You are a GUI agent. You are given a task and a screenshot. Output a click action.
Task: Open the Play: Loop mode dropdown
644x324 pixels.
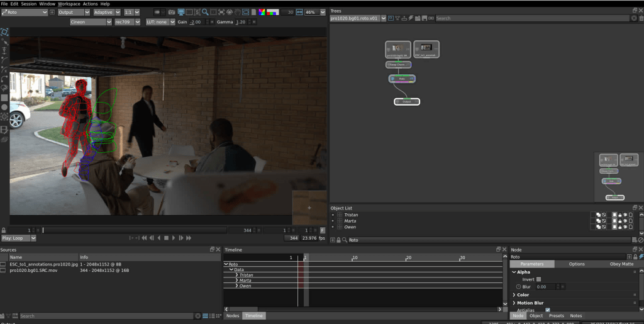coord(19,238)
